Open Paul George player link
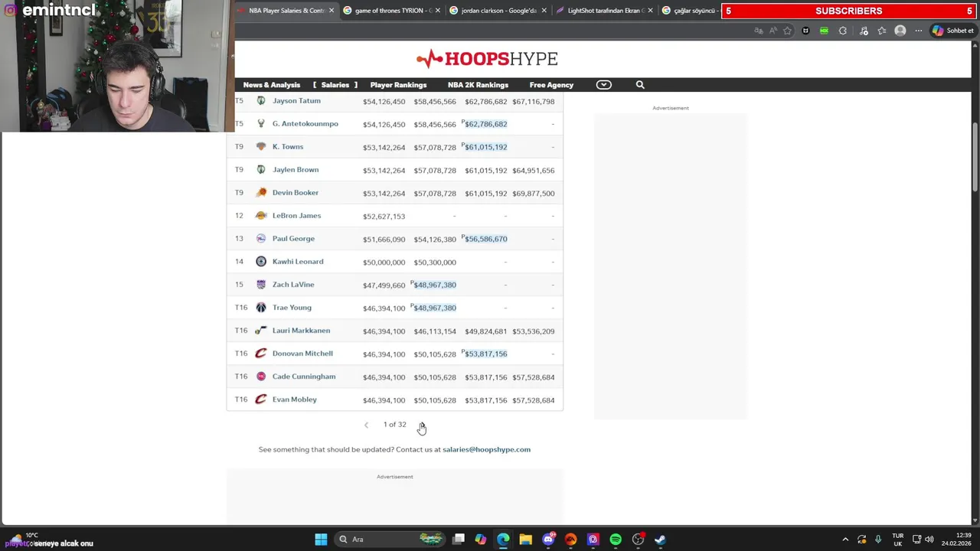 293,239
